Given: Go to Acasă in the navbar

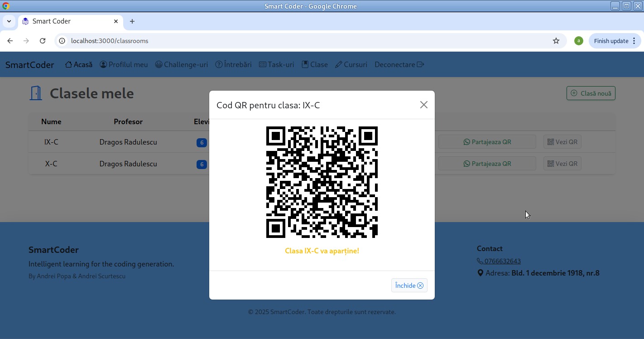Looking at the screenshot, I should [x=79, y=65].
